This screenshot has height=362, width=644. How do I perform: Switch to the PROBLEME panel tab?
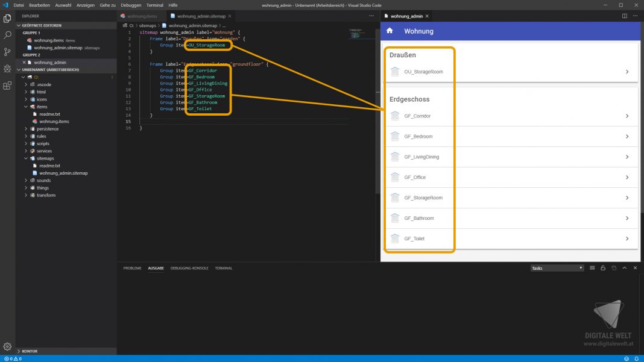[x=132, y=268]
